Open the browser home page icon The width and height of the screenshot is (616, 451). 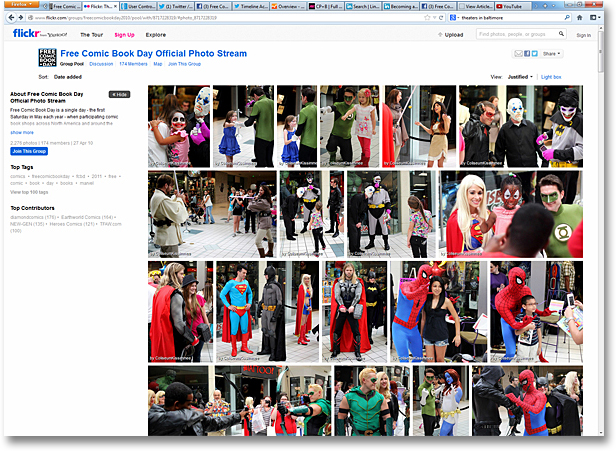(579, 18)
